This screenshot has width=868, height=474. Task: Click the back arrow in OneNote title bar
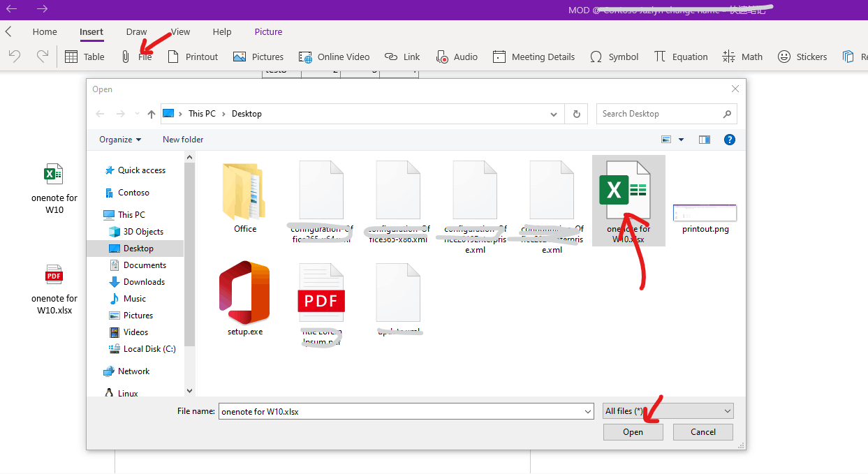[x=12, y=9]
